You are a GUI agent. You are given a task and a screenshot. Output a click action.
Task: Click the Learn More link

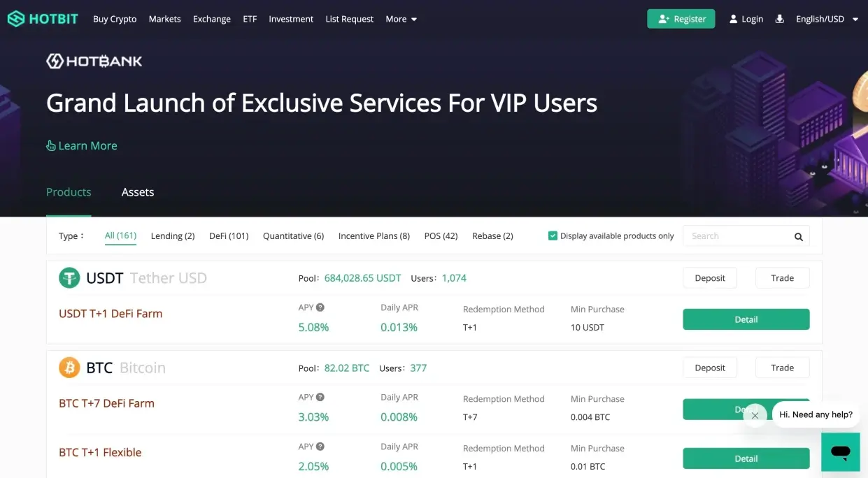point(82,146)
